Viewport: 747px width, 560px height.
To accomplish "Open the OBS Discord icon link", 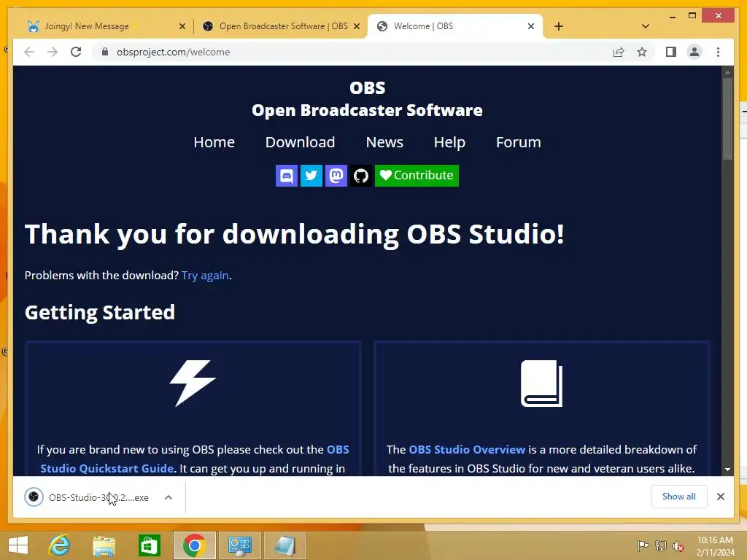I will 286,176.
